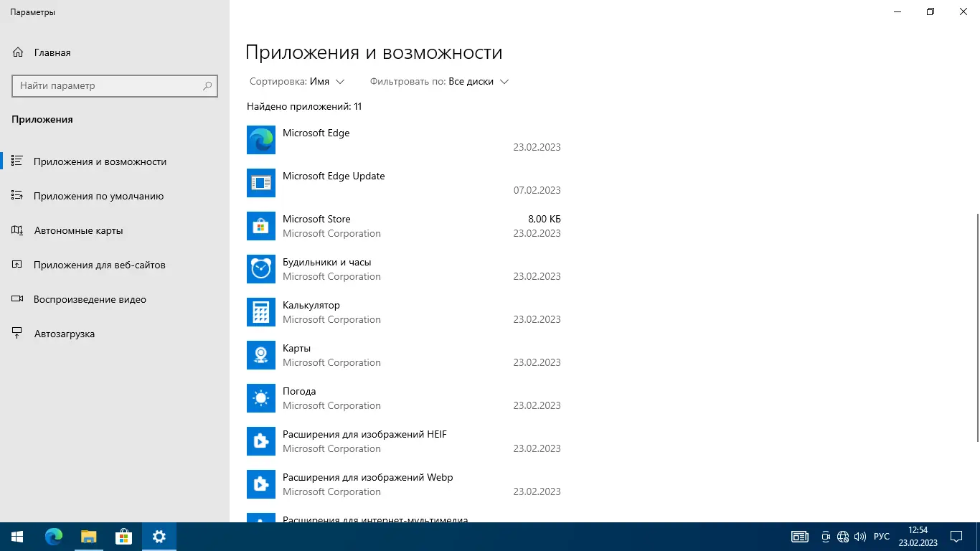The image size is (980, 551).
Task: Click the Воспроизведение видео sidebar icon
Action: (18, 299)
